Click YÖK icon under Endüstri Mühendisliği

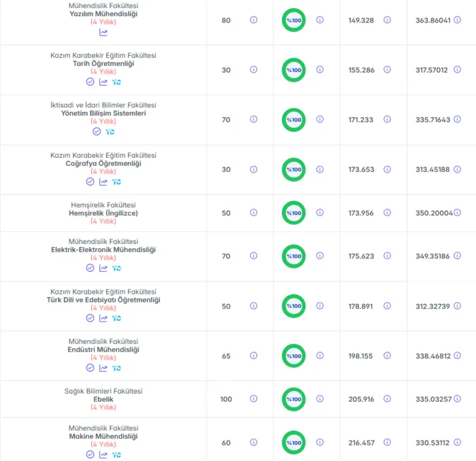point(116,368)
